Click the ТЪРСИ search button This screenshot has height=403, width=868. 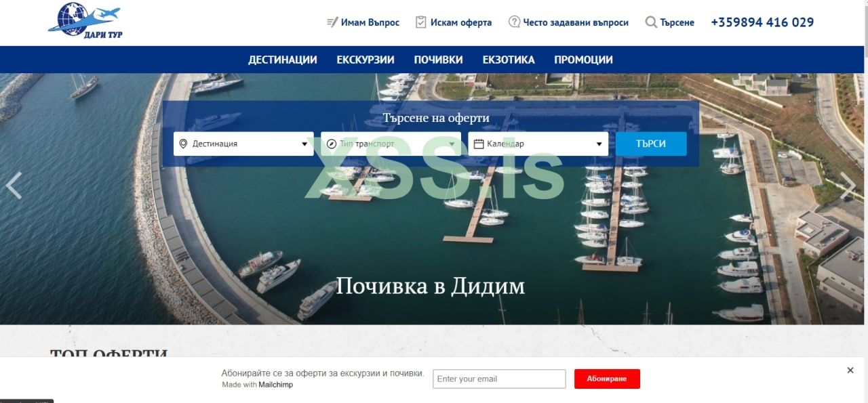[651, 144]
